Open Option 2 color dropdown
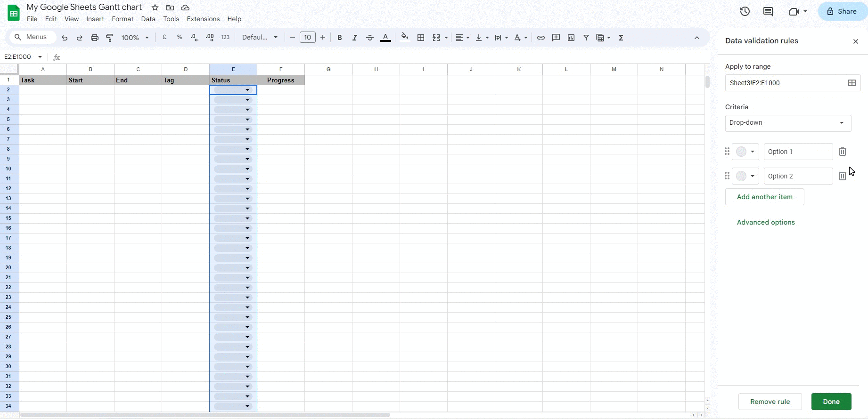The height and width of the screenshot is (419, 868). click(x=745, y=176)
